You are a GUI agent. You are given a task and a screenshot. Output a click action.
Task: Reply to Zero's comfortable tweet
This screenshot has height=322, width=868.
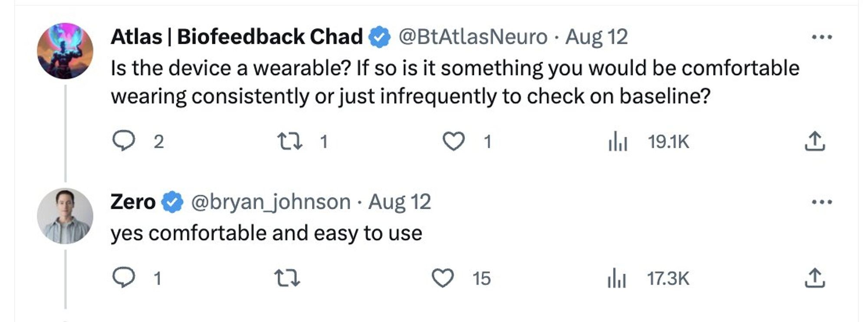pos(124,278)
